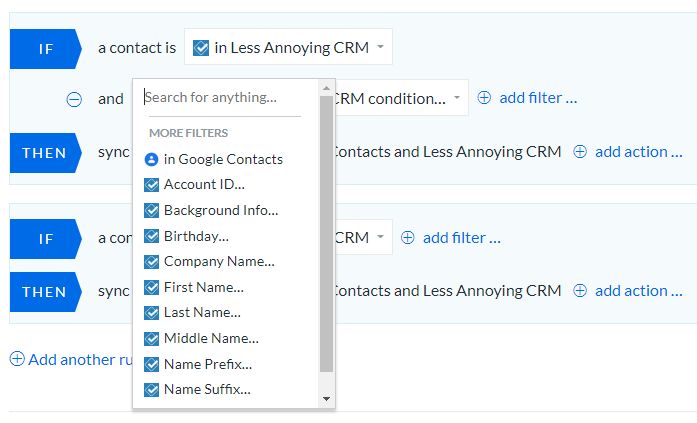Screen dimensions: 697x423
Task: Click the icon beside Last Name
Action: pos(152,313)
